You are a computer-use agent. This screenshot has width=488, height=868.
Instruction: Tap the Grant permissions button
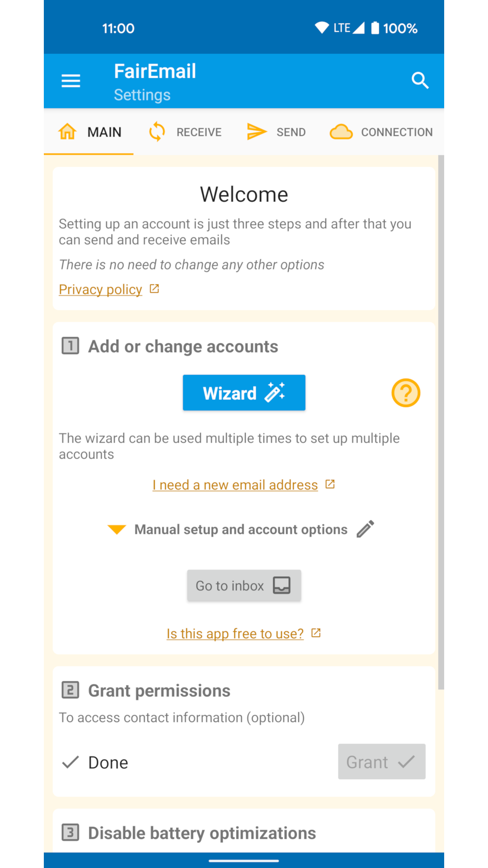pos(382,762)
